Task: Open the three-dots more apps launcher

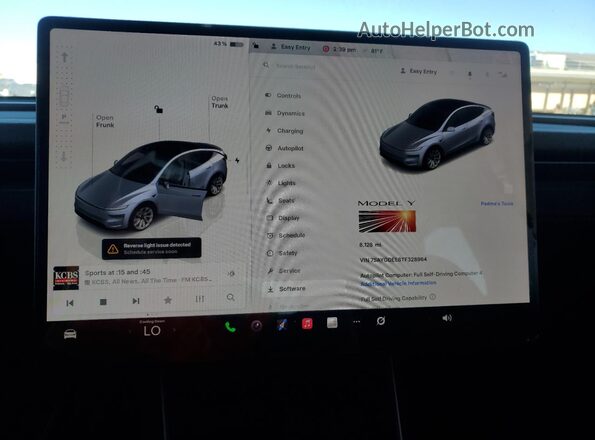Action: (x=356, y=322)
